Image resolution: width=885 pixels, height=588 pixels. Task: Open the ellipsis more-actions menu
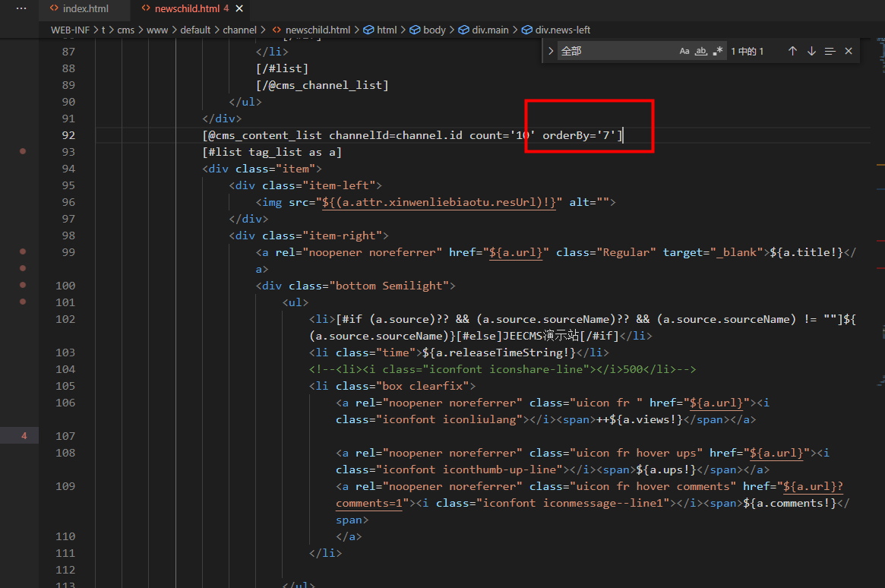21,9
